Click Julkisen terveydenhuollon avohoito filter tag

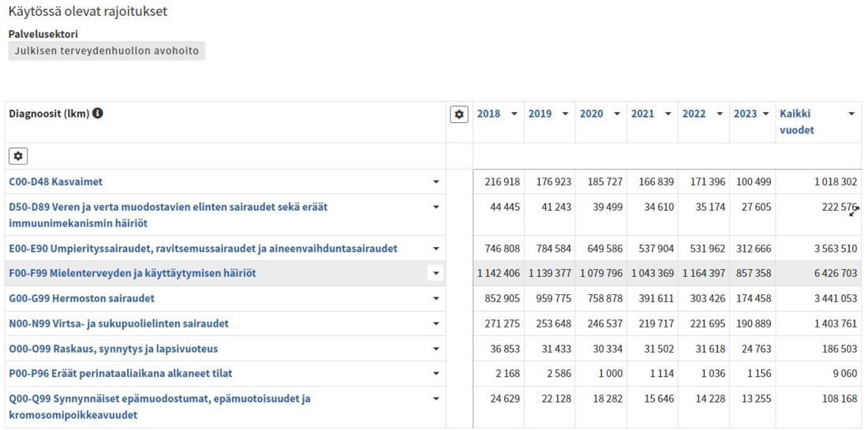point(107,51)
